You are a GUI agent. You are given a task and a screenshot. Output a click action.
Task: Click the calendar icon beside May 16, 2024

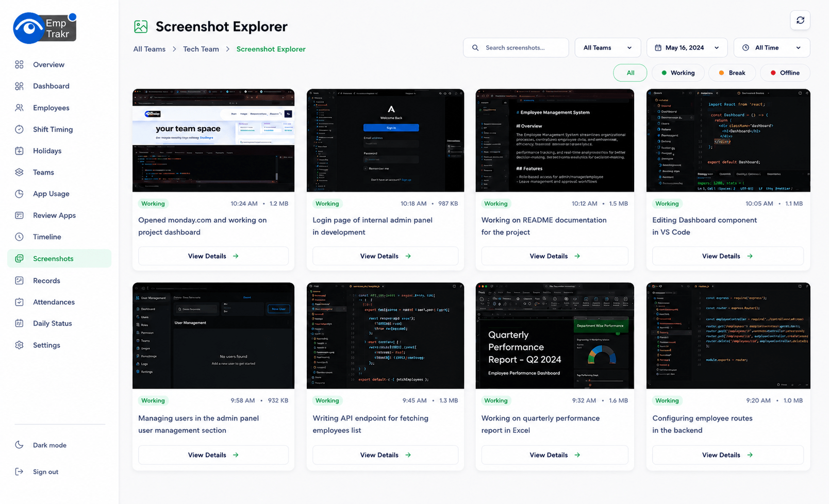(x=658, y=48)
